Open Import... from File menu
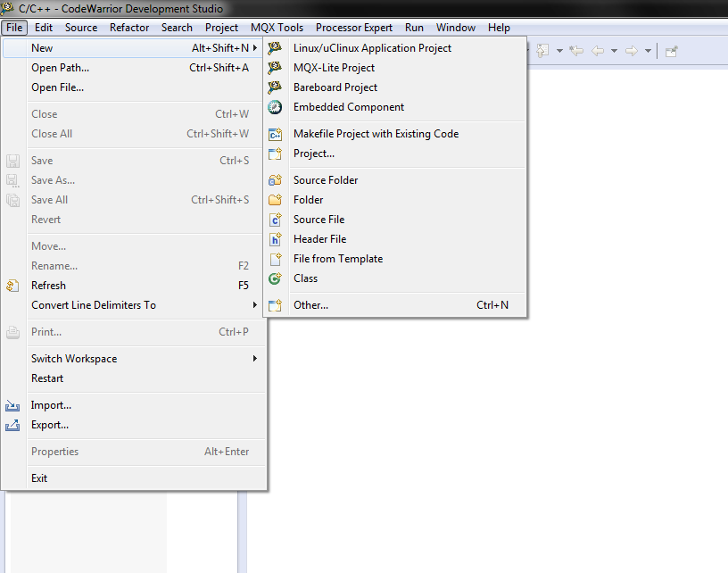Viewport: 728px width, 573px height. click(x=134, y=405)
